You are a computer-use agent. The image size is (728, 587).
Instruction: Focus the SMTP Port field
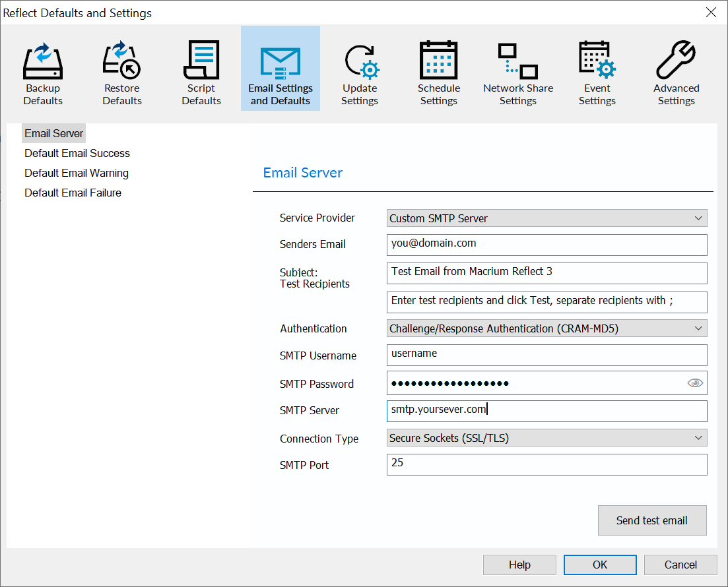tap(547, 464)
